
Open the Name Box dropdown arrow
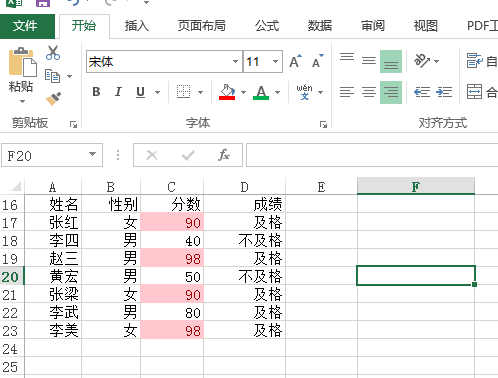click(93, 154)
